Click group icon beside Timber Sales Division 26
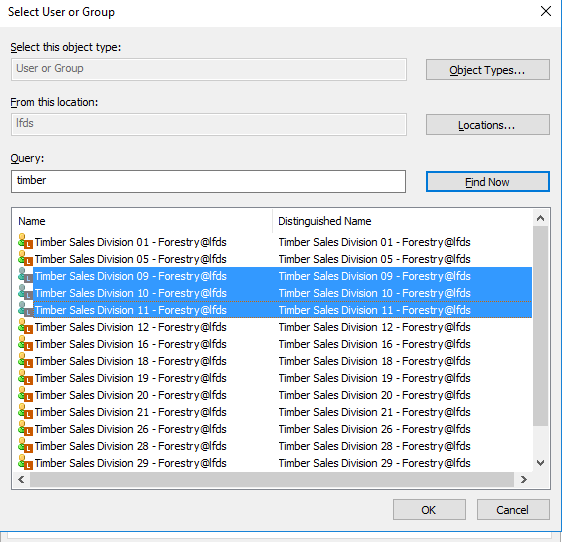Viewport: 568px width, 542px height. click(25, 429)
